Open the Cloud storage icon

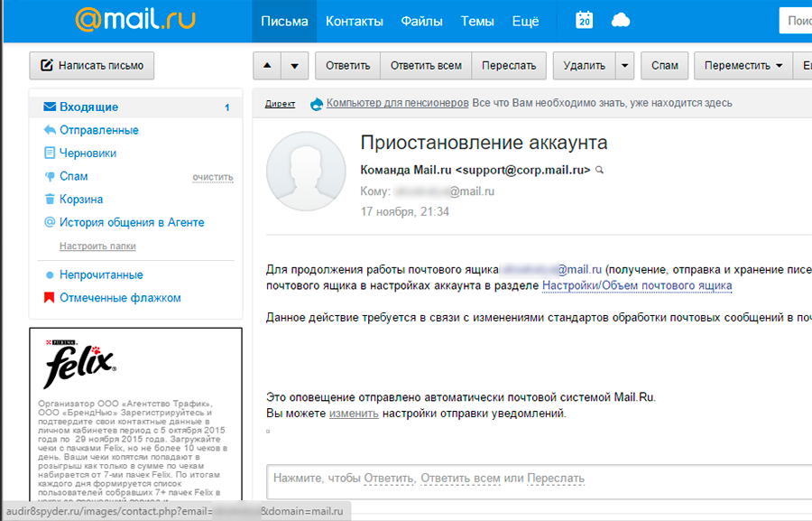click(621, 21)
